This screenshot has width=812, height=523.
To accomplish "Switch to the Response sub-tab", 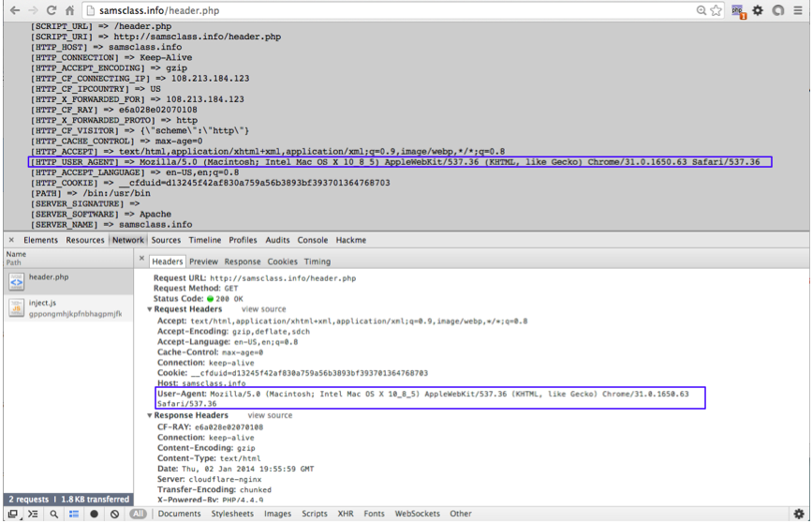I will point(243,261).
